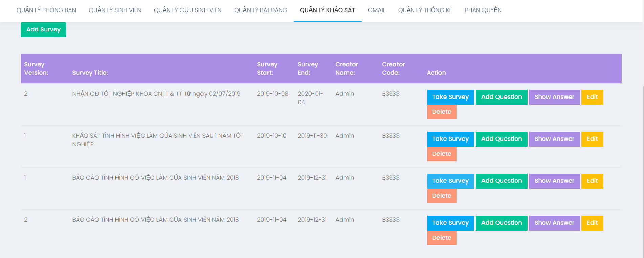Viewport: 644px width, 258px height.
Task: Delete the NHẬN QĐ TỐT NGHIỆP survey
Action: pos(442,112)
